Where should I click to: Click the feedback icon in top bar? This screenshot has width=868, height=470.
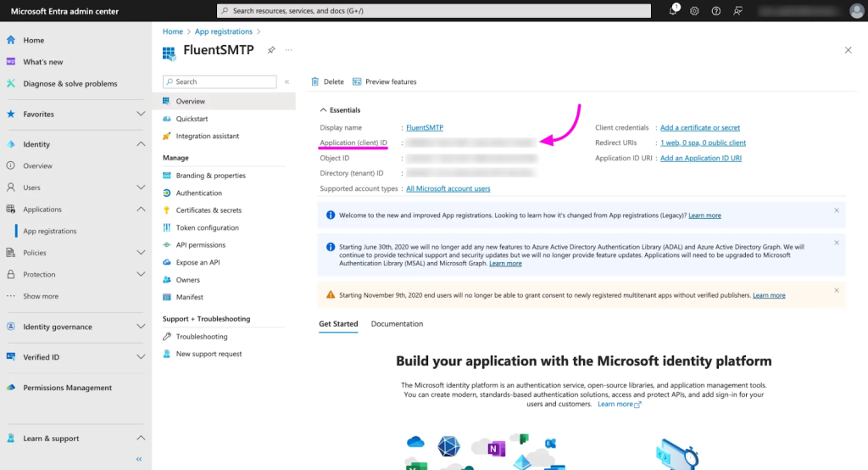tap(738, 11)
